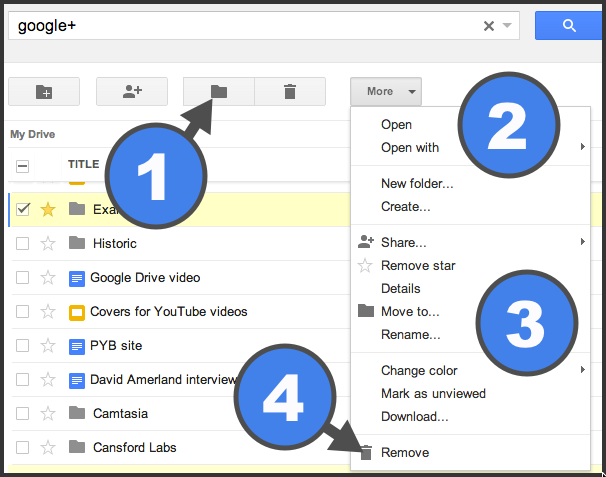Tick the Historic folder checkbox

pyautogui.click(x=22, y=244)
